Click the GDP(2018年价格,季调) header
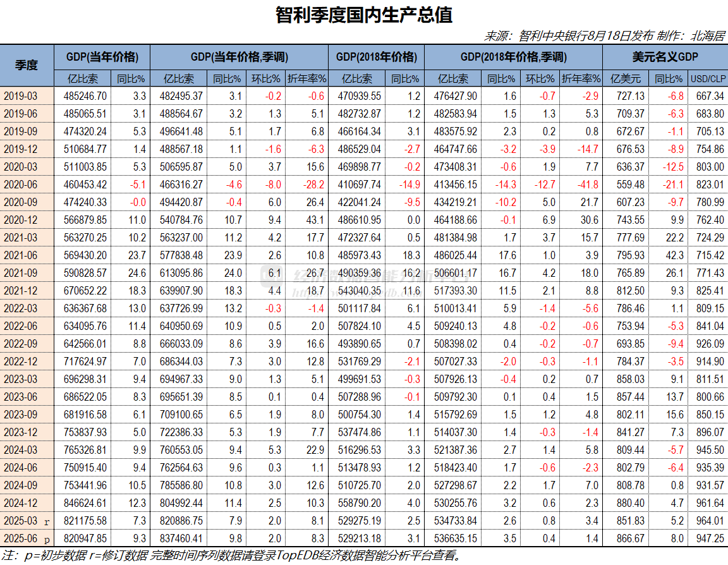This screenshot has height=565, width=728. (513, 57)
